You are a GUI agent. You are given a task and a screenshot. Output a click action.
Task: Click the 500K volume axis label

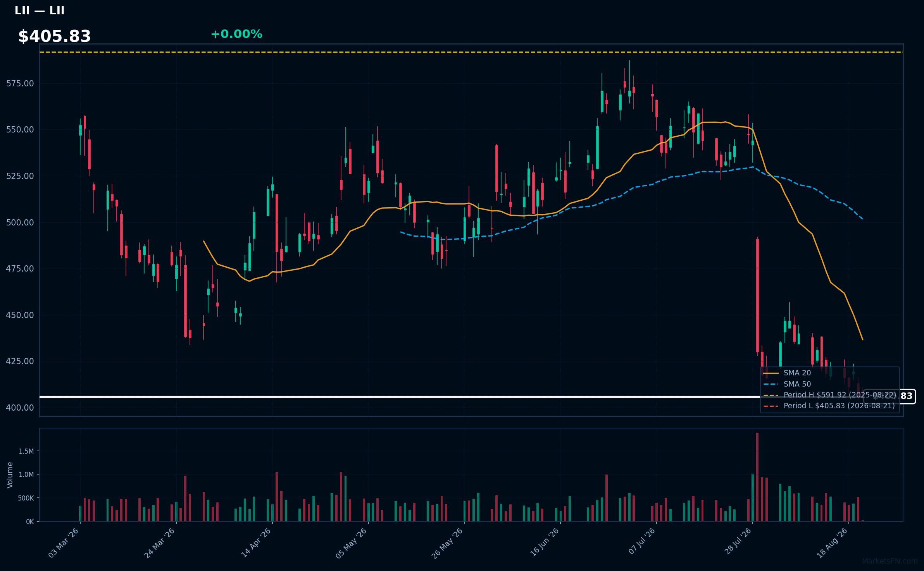click(x=26, y=498)
